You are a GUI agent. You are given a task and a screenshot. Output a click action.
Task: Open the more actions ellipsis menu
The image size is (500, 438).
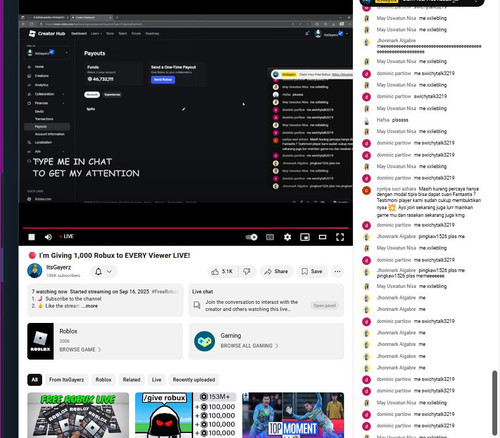pos(337,271)
